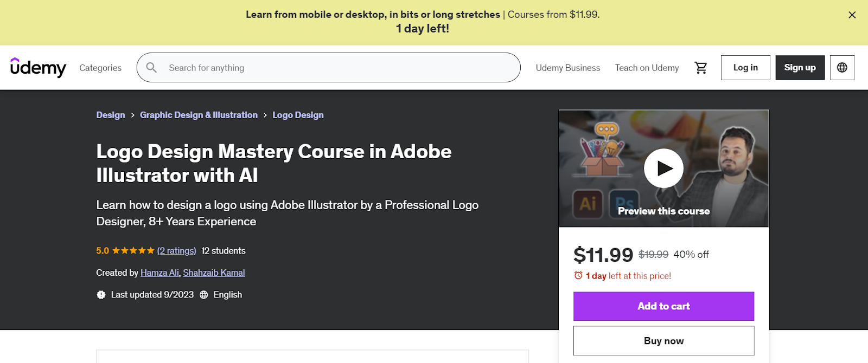Go to Design breadcrumb
The width and height of the screenshot is (868, 363).
(111, 115)
